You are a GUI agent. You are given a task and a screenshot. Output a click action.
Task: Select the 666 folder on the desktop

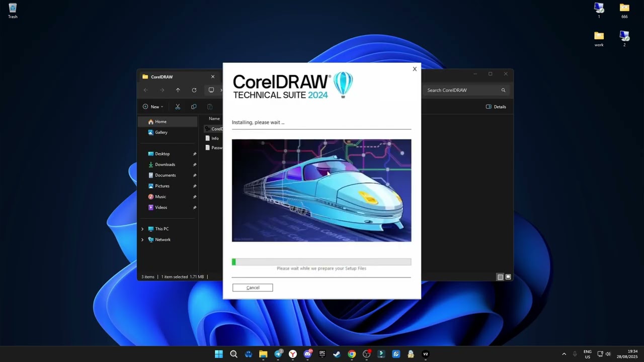coord(624,11)
